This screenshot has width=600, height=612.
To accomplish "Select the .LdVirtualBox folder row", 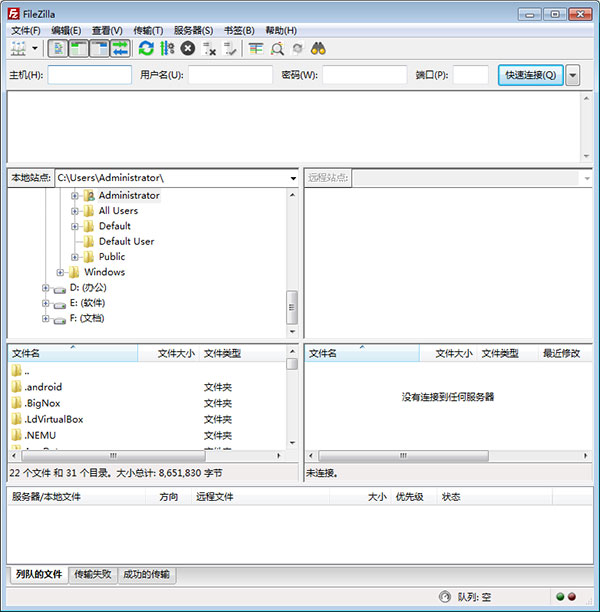I will [x=147, y=419].
